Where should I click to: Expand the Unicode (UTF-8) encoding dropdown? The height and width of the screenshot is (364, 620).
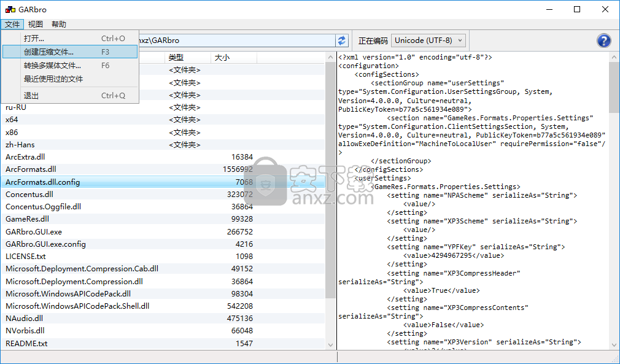click(428, 41)
